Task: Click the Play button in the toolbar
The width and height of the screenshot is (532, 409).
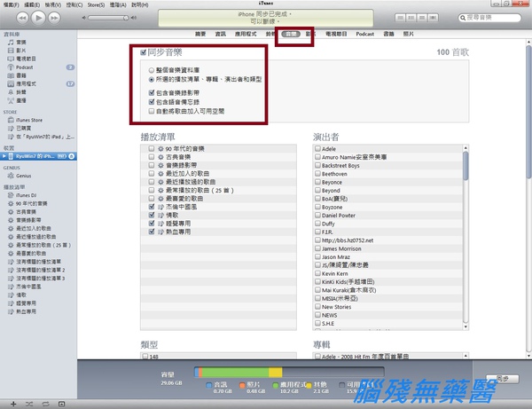Action: [x=38, y=18]
